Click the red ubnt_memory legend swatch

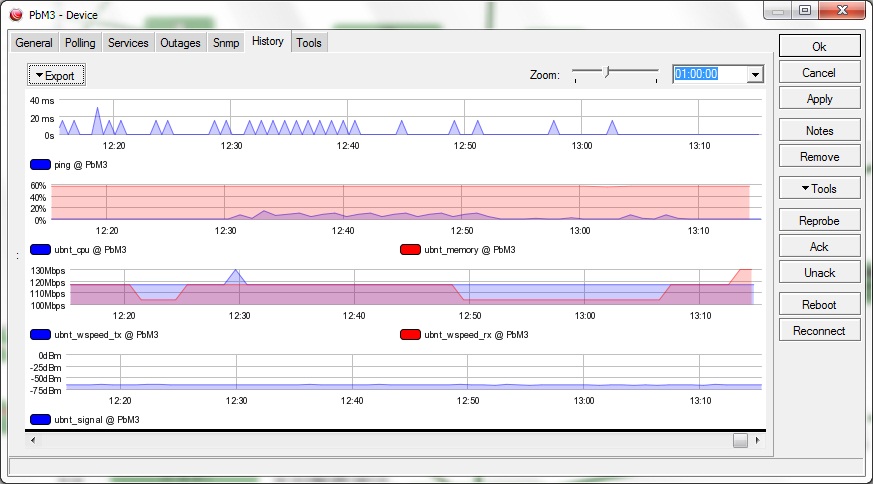coord(410,250)
